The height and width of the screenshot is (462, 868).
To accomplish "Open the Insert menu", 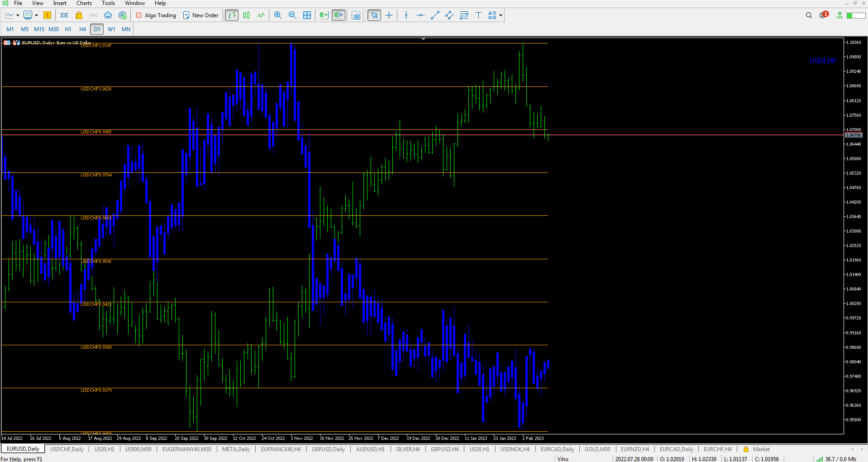I will (60, 3).
